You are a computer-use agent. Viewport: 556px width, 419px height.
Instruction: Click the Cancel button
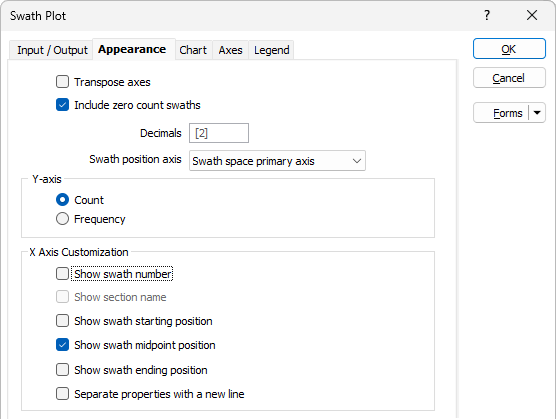click(x=509, y=78)
